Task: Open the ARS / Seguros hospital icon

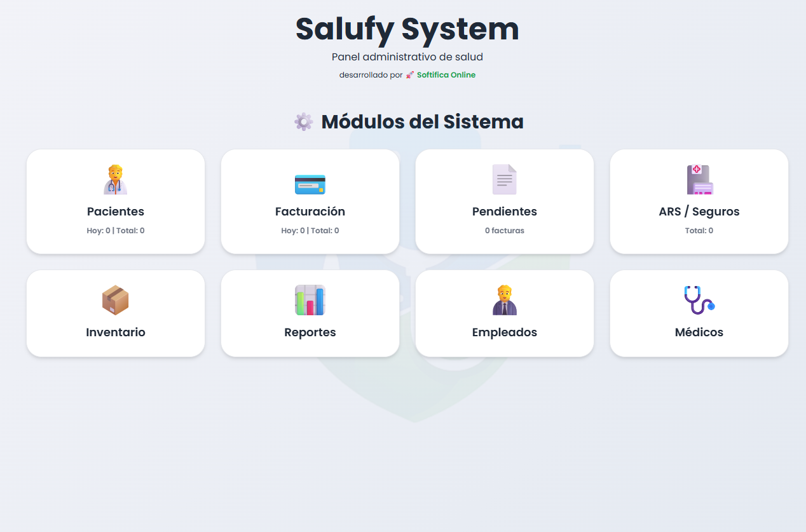Action: pyautogui.click(x=699, y=180)
